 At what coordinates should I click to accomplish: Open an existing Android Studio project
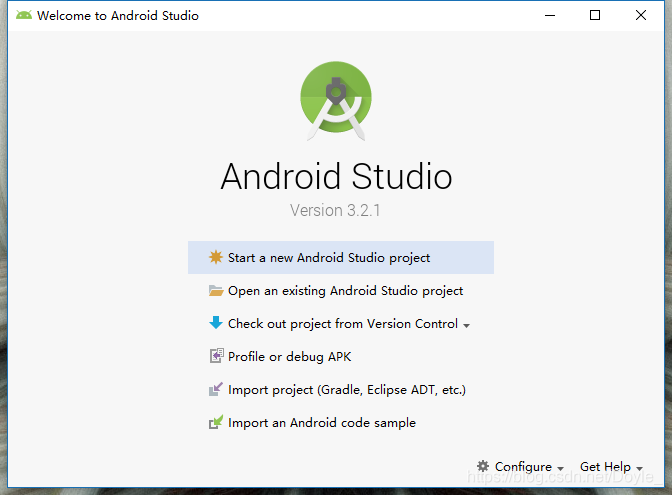(341, 291)
